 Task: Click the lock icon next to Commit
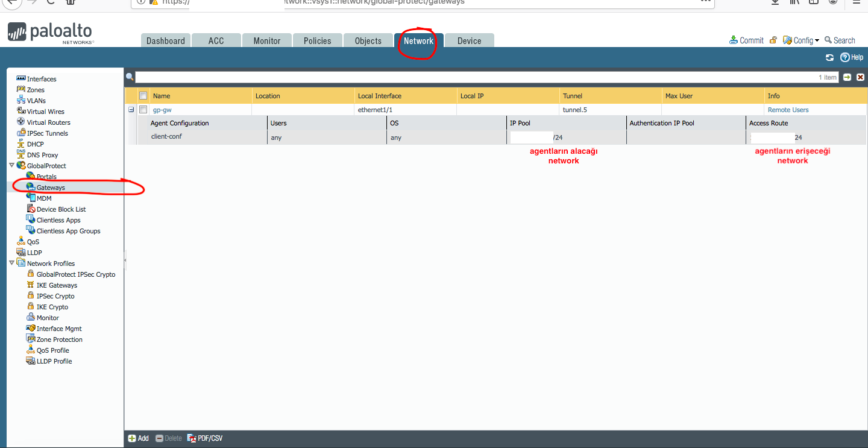pos(773,40)
